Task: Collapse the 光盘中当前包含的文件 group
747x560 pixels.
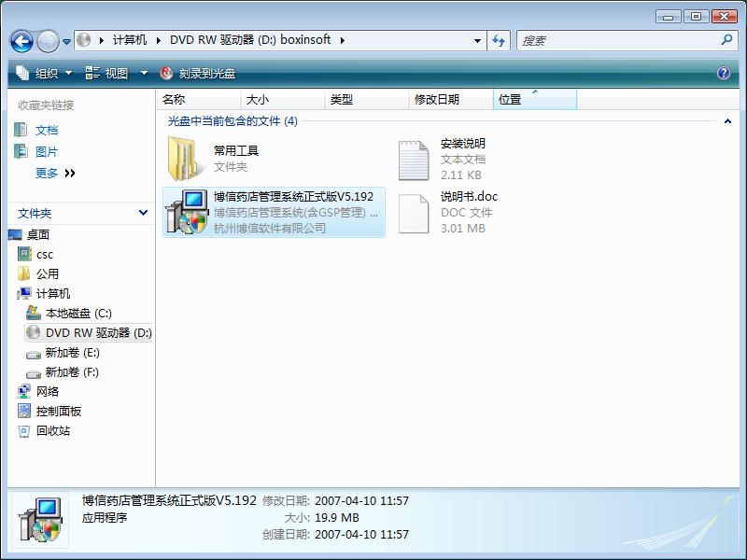Action: [726, 121]
